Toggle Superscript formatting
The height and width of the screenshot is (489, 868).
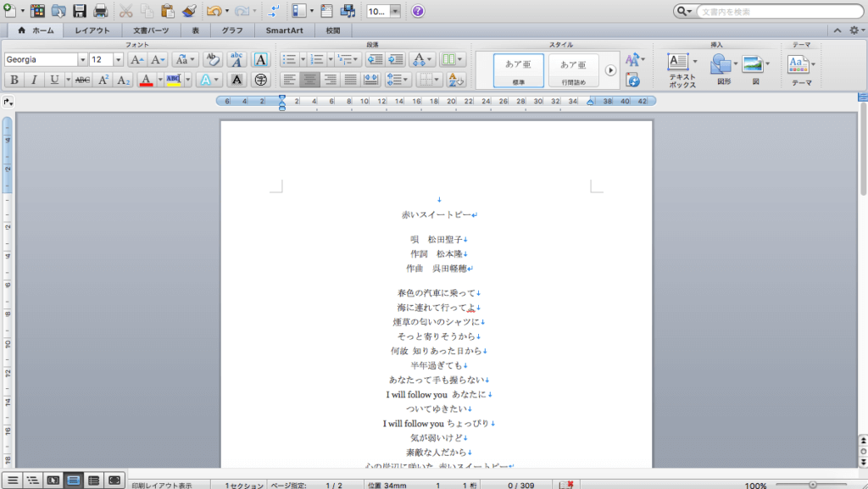pos(103,80)
